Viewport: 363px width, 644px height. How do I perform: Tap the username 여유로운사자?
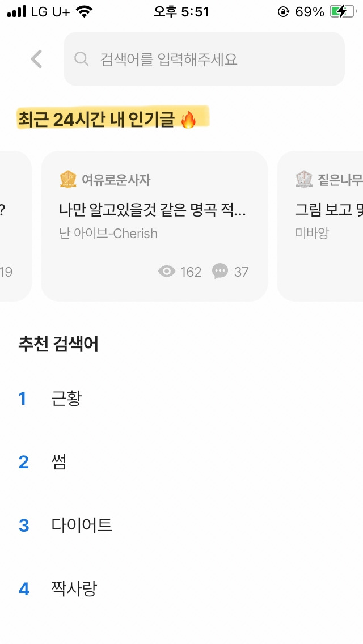pos(116,180)
